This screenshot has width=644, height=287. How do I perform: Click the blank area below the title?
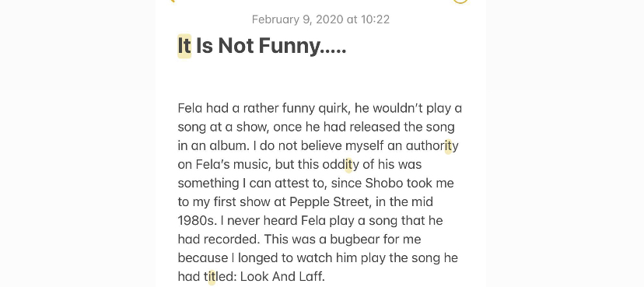coord(320,78)
